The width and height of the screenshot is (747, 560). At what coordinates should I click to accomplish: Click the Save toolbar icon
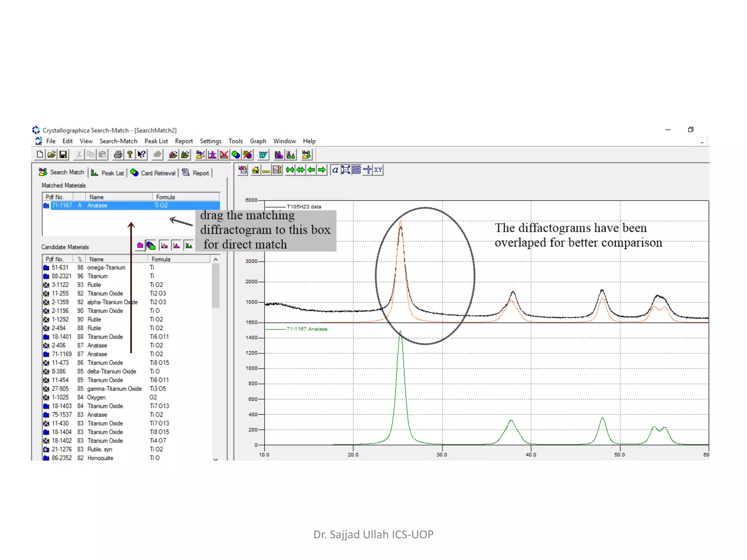pos(63,155)
